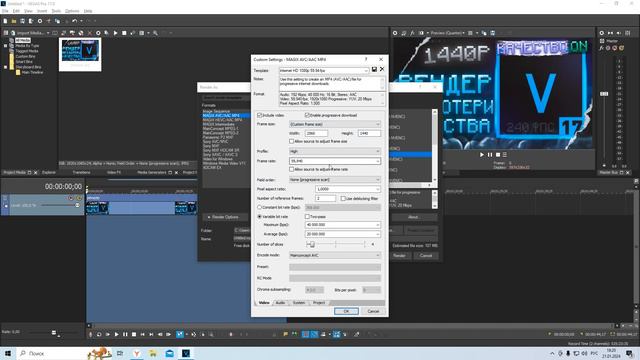
Task: Click the Loop playback icon in transport bar
Action: pos(99,334)
